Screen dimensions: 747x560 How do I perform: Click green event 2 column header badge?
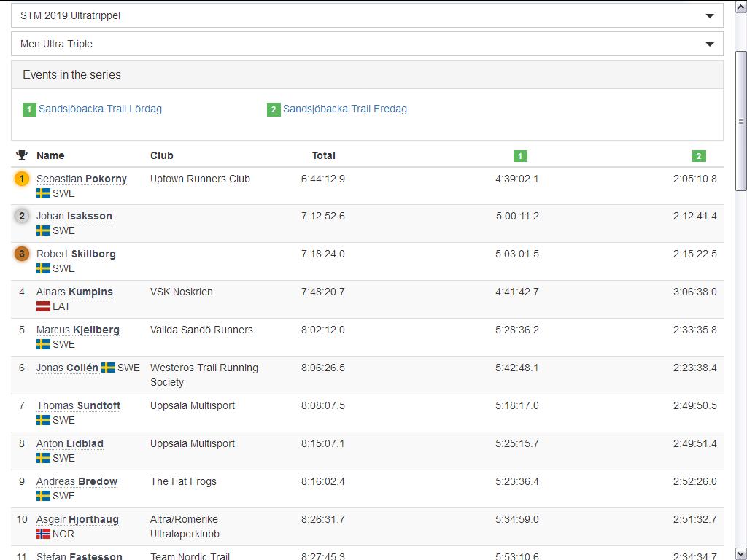[699, 155]
